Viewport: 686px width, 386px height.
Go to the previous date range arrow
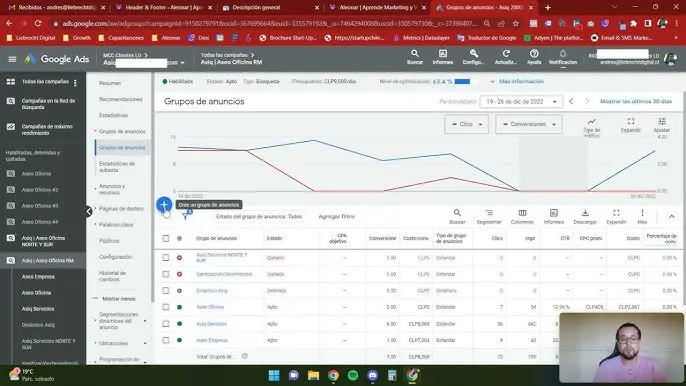click(x=571, y=102)
